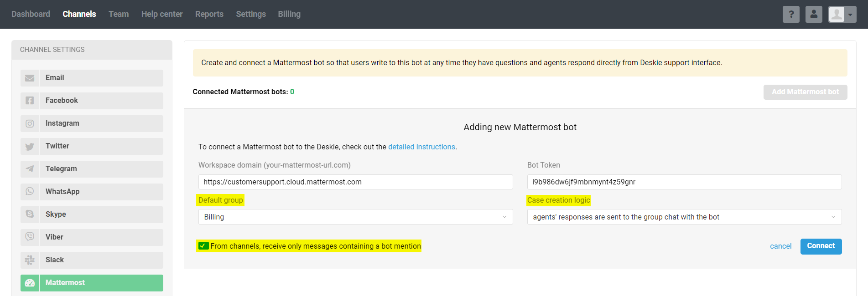Open the user avatar dropdown menu

(842, 15)
